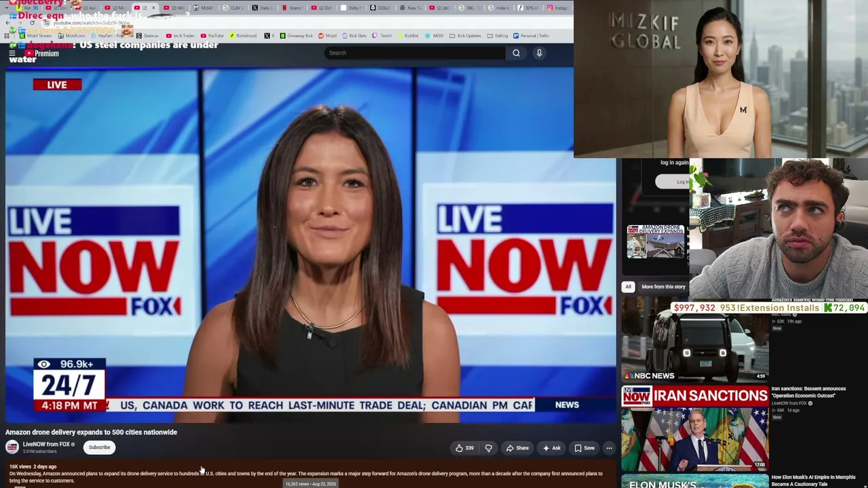Open the Kick Updates bookmark folder
Viewport: 868px width, 488px height.
click(465, 36)
